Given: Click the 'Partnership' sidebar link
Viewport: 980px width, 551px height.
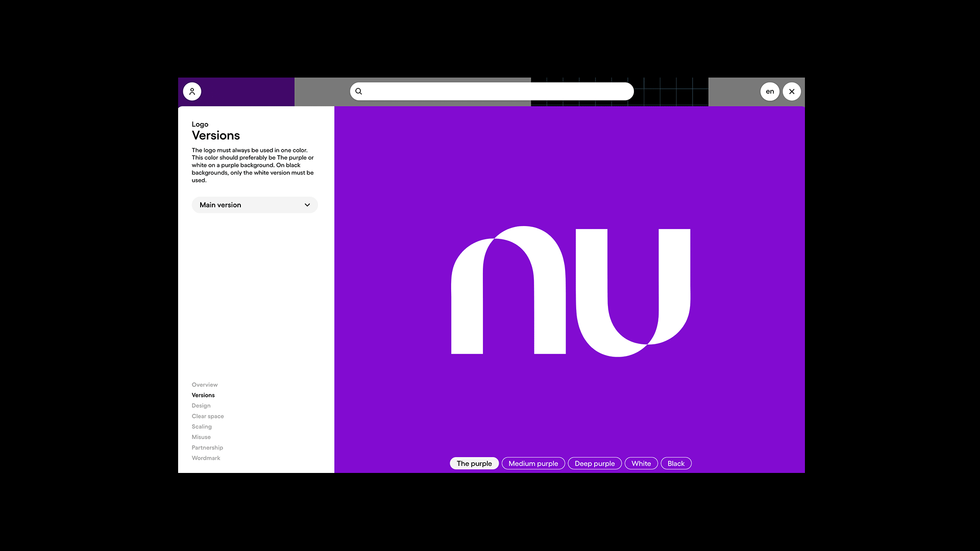Looking at the screenshot, I should click(x=207, y=447).
